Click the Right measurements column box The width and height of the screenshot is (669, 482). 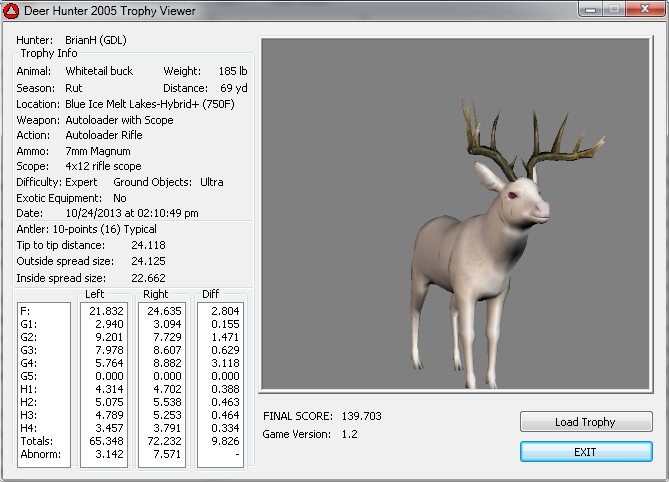(159, 385)
